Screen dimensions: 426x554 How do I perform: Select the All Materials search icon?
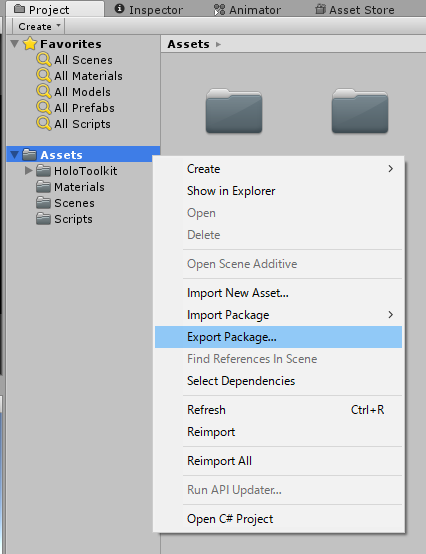(44, 75)
